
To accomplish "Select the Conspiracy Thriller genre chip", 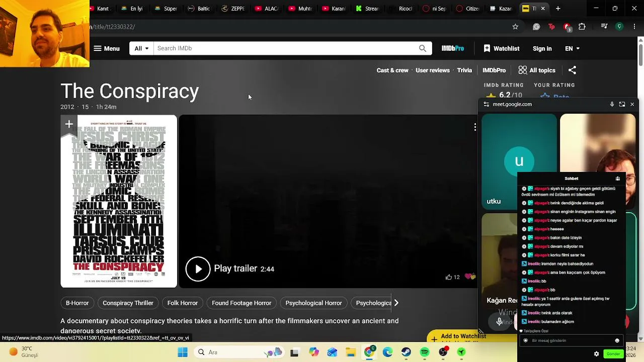I will coord(128,303).
